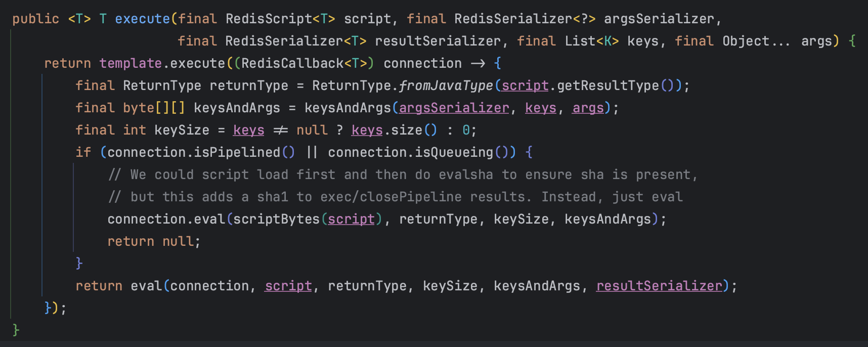Click 'scriptBytes' function call
Viewport: 868px width, 347px height.
coord(277,219)
